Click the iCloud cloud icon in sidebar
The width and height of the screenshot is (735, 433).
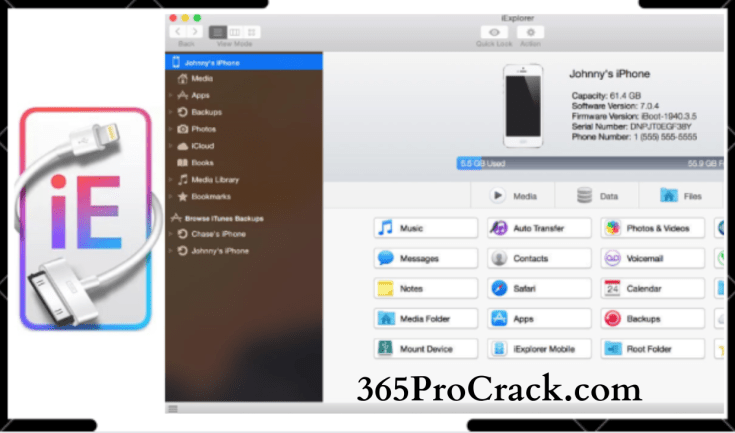(182, 146)
